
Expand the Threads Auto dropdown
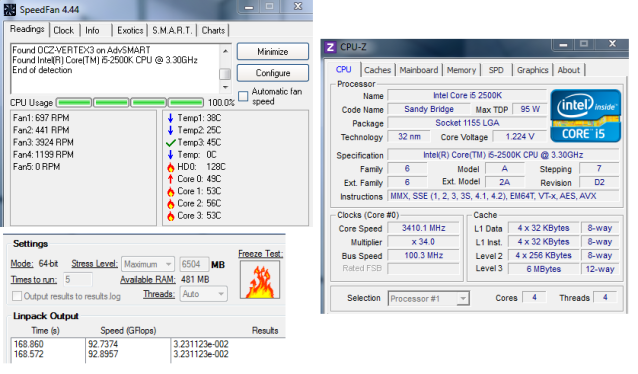coord(203,294)
